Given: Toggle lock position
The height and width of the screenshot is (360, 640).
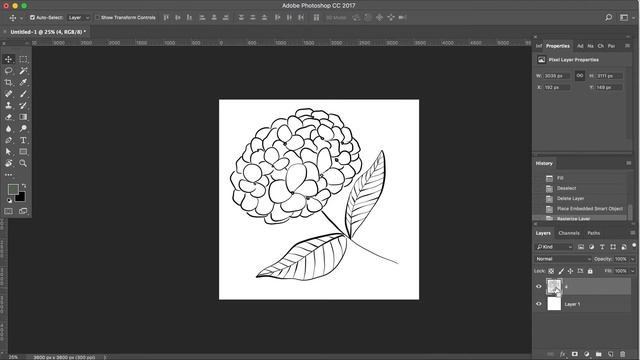Looking at the screenshot, I should pyautogui.click(x=571, y=271).
